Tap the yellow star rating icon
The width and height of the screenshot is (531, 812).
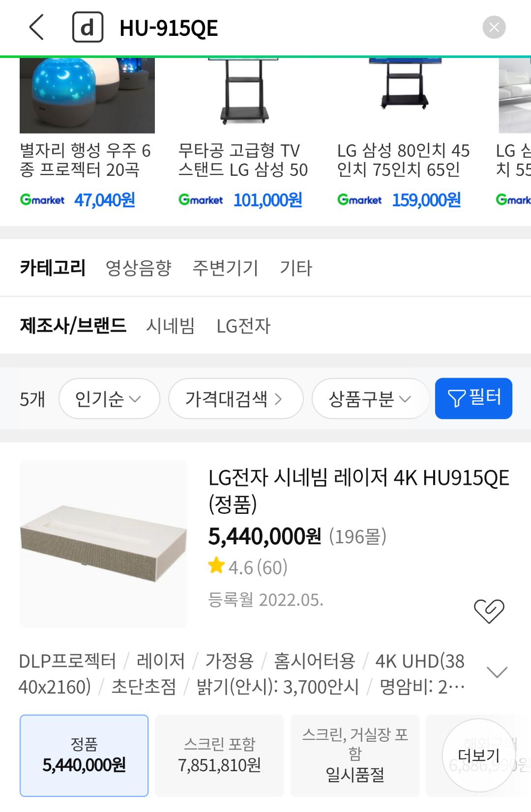[x=216, y=566]
